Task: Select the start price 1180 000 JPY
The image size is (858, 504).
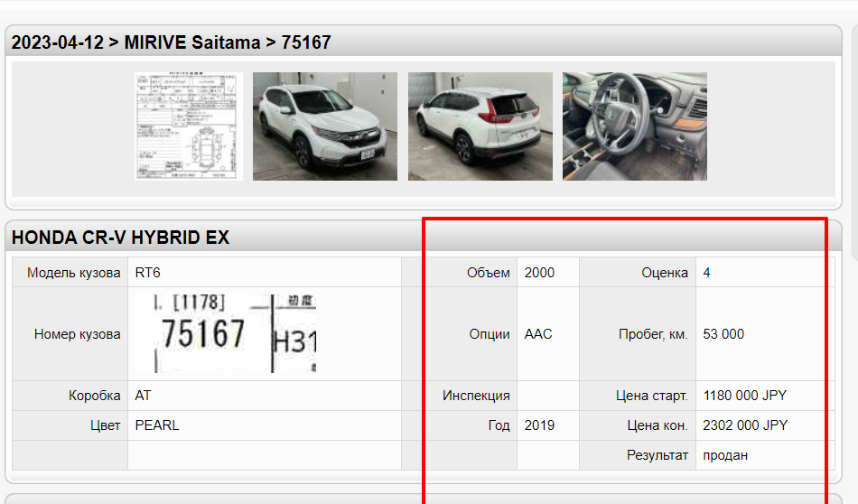Action: [x=745, y=396]
